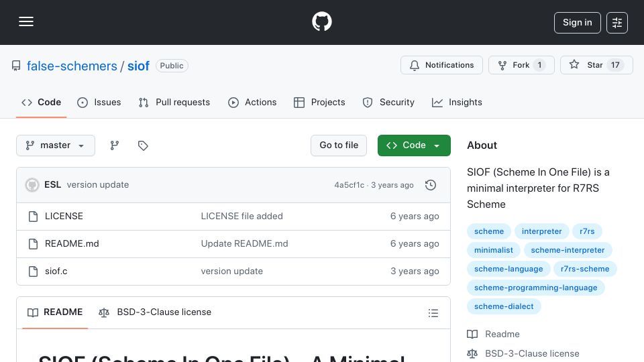Switch to the Issues tab
Image resolution: width=644 pixels, height=362 pixels.
click(x=99, y=102)
